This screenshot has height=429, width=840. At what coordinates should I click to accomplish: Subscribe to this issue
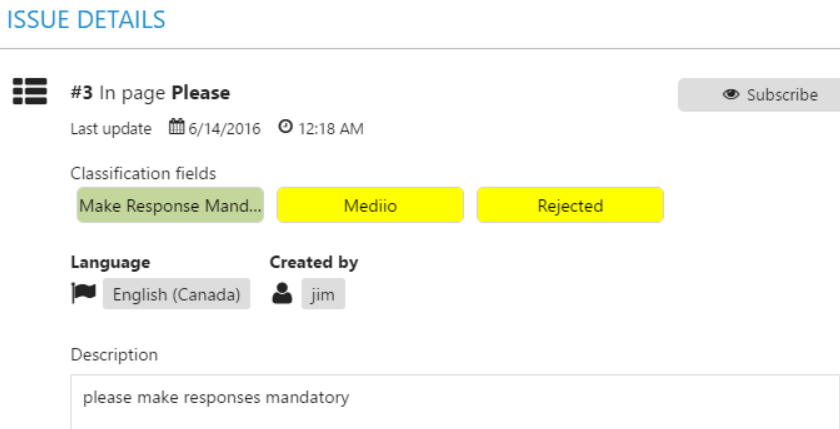click(x=759, y=95)
